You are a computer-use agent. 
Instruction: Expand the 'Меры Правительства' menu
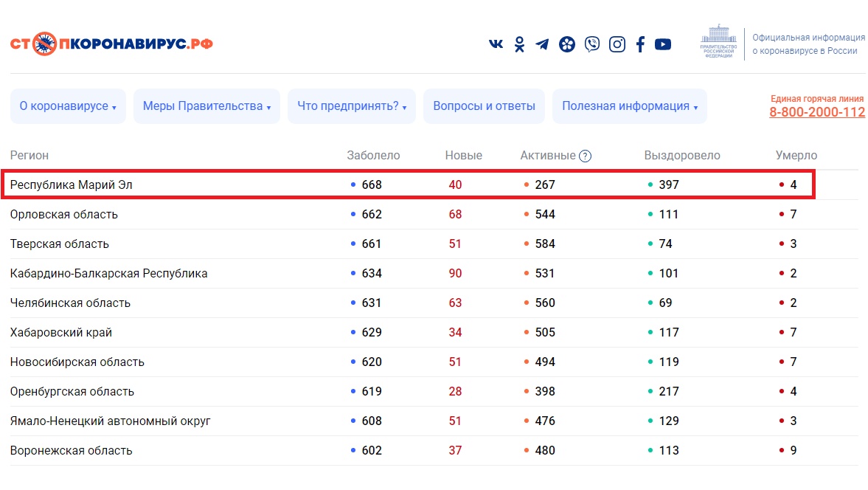click(206, 106)
